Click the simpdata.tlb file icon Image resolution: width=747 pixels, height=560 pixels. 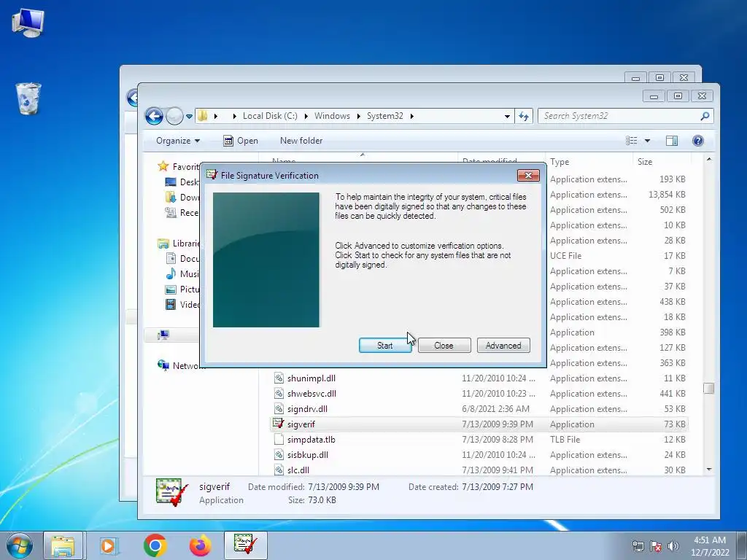tap(279, 439)
